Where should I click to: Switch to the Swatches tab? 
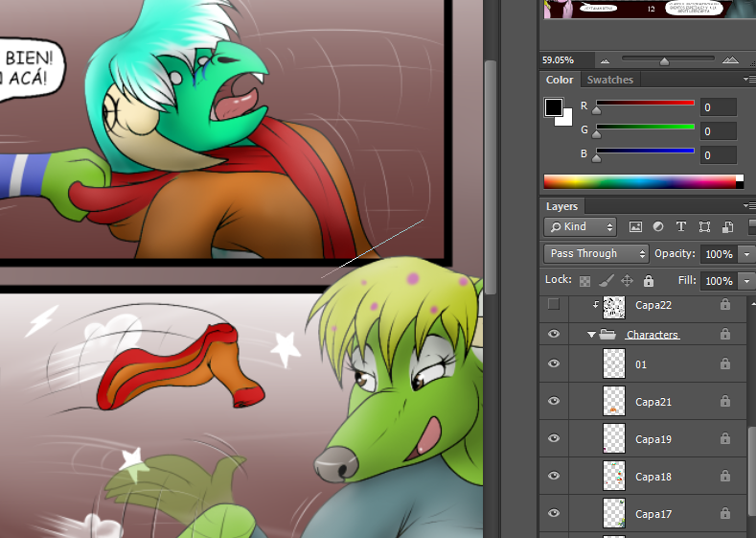click(x=610, y=80)
